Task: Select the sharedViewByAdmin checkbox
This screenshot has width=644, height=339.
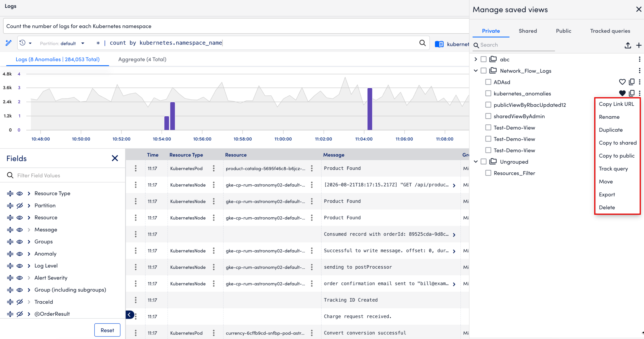Action: (x=488, y=116)
